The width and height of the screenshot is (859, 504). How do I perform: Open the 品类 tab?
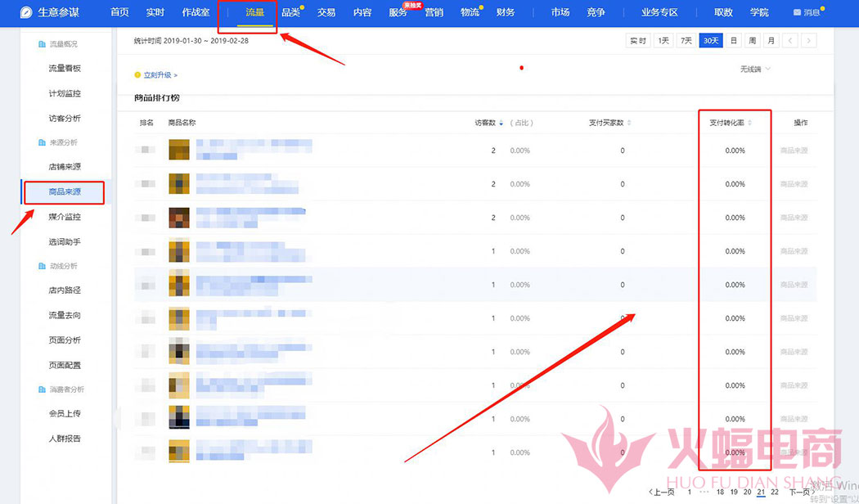click(x=290, y=12)
